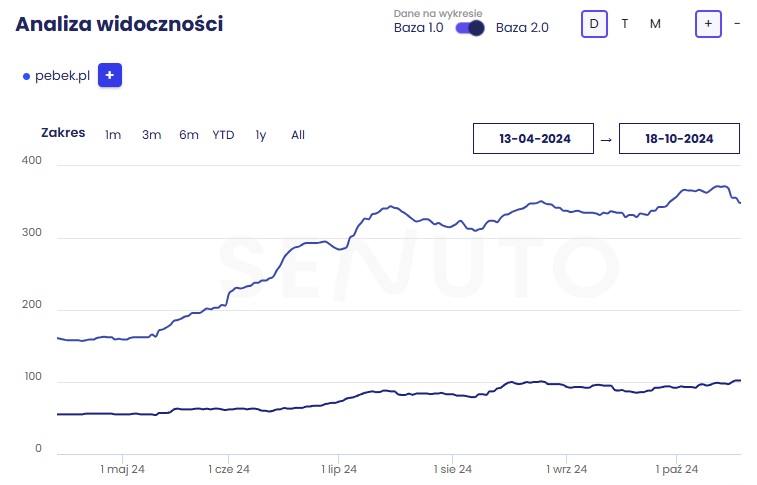
Task: Click the '1 maj 24' axis label
Action: (122, 469)
